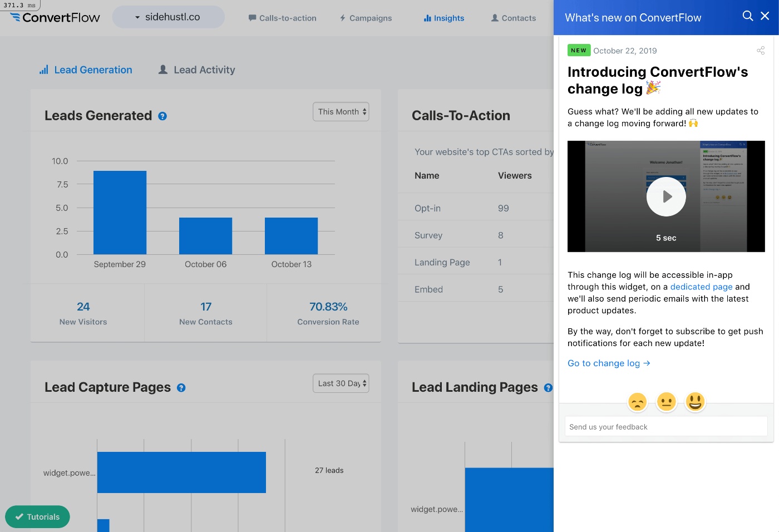React with the neutral face emoji
This screenshot has width=779, height=532.
tap(666, 401)
